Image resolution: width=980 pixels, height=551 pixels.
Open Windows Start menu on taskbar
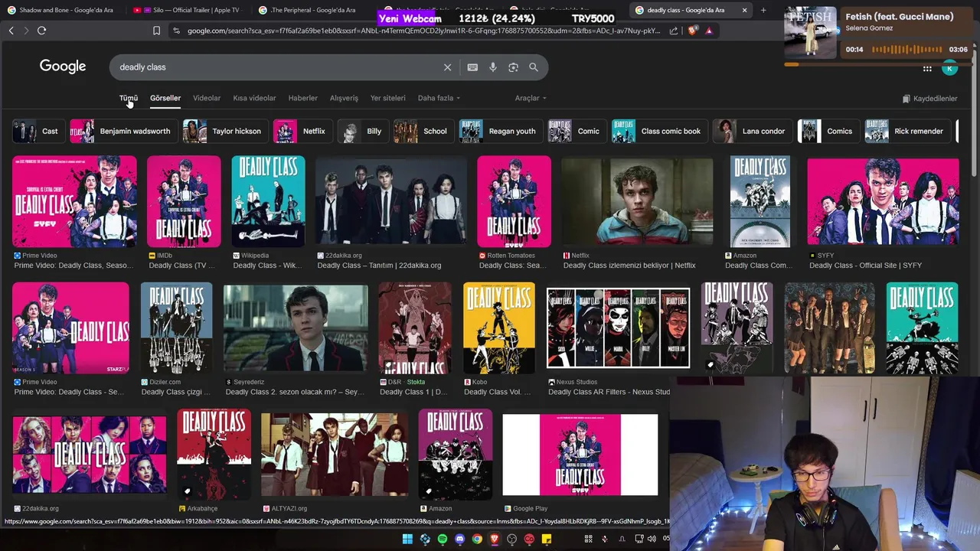[x=407, y=540]
